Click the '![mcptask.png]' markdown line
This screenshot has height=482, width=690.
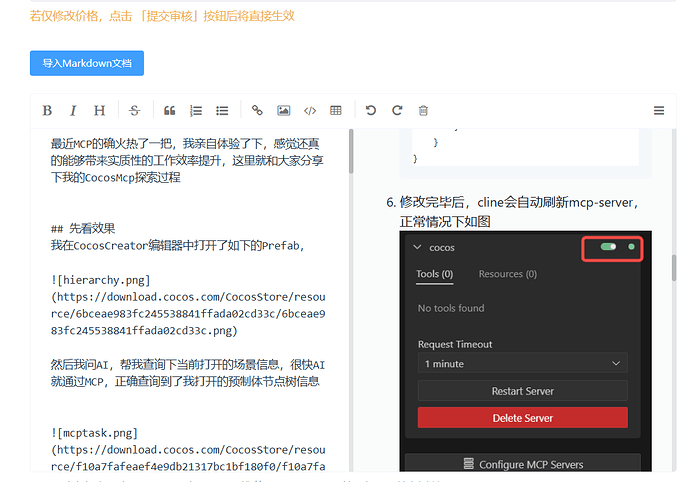94,433
